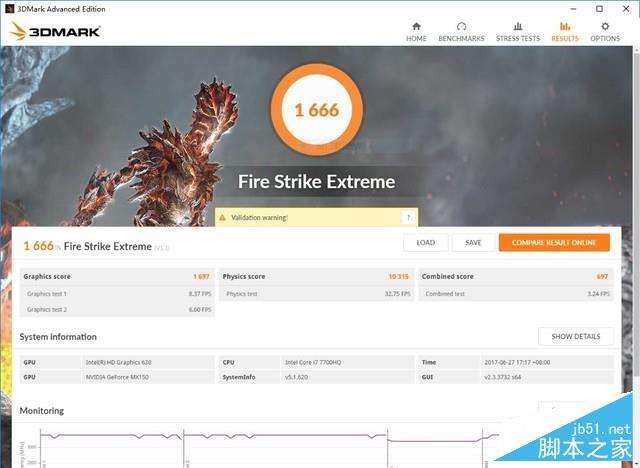Click the question mark help button
The height and width of the screenshot is (468, 640).
[408, 217]
